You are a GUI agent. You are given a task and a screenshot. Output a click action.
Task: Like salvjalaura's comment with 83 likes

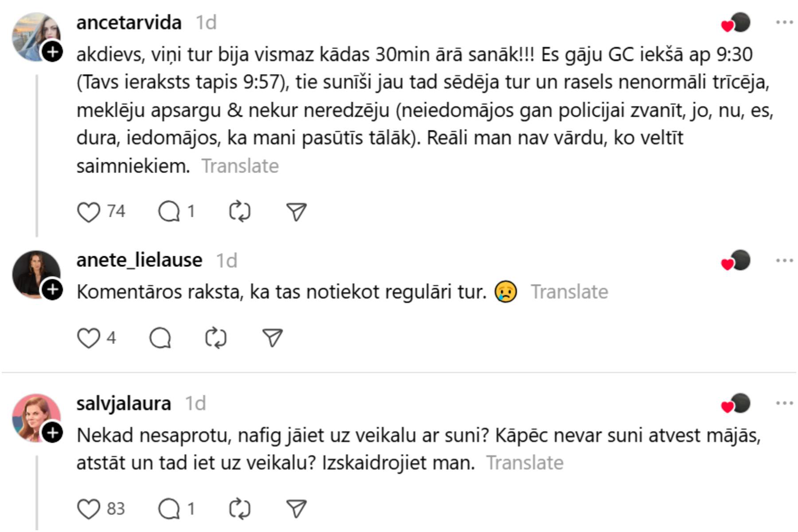tap(89, 509)
